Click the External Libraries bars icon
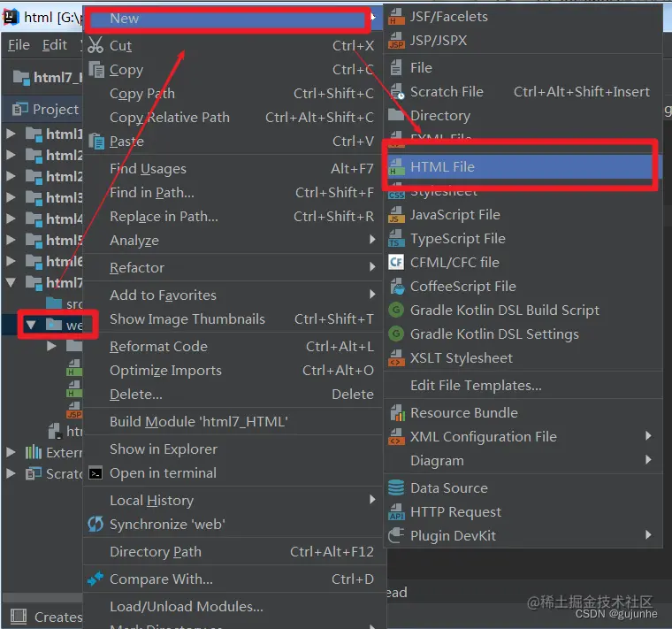The height and width of the screenshot is (629, 672). [34, 452]
